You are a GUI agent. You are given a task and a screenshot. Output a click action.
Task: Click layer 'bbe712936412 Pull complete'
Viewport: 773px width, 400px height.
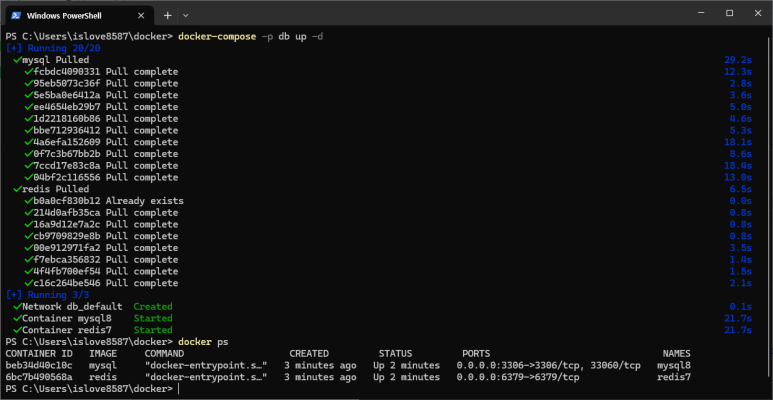point(102,131)
